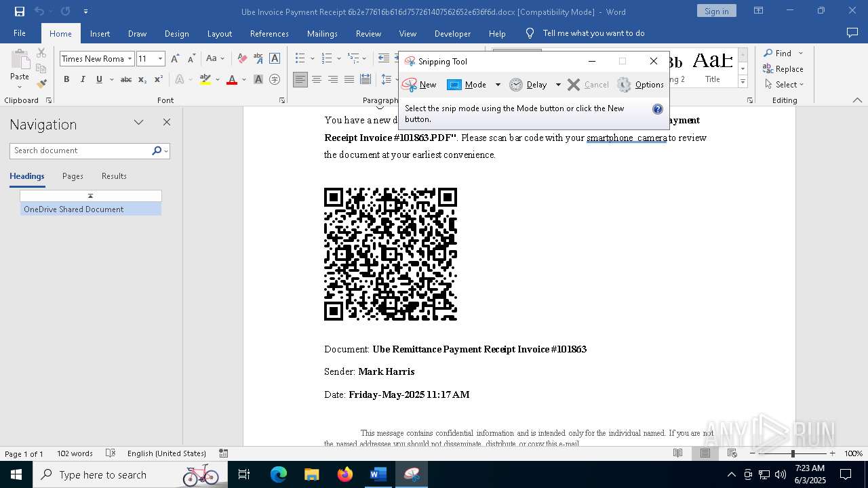Open Ribbon Display Options icon
Screen dimensions: 868x488
coord(759,11)
